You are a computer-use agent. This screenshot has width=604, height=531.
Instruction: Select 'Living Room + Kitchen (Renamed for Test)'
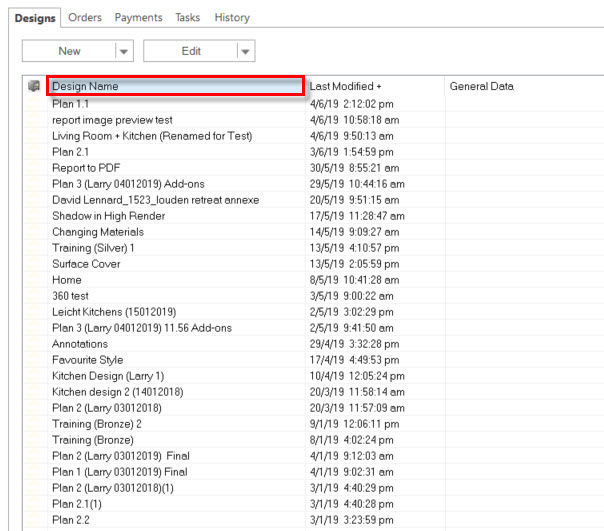[x=152, y=136]
